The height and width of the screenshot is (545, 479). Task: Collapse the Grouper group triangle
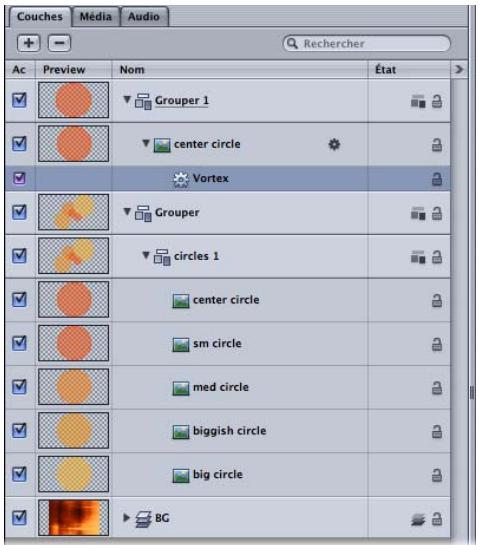(x=127, y=211)
